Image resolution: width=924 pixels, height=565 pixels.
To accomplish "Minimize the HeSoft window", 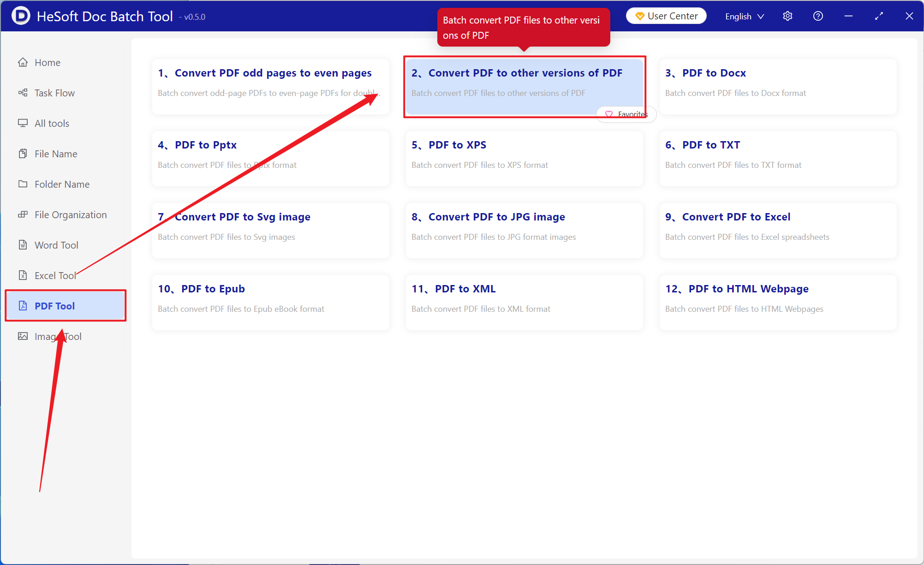I will point(848,16).
